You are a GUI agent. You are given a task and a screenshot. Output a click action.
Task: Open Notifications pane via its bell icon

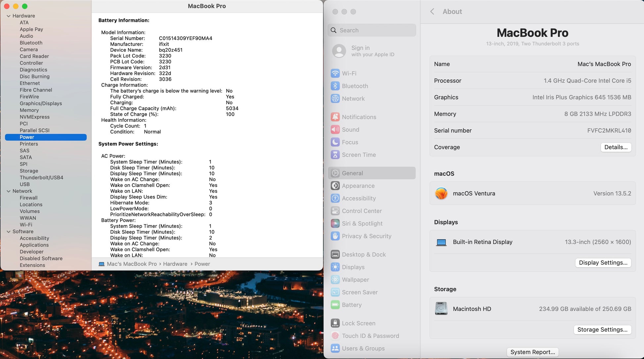335,117
